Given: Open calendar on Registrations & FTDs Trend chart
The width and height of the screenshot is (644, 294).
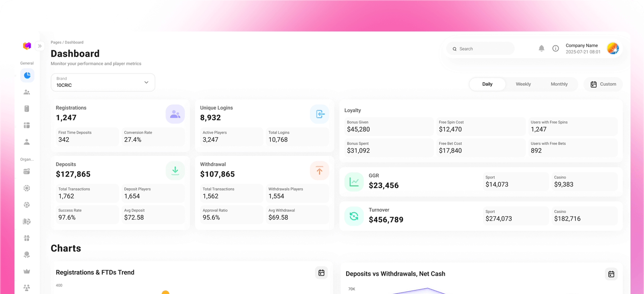Looking at the screenshot, I should coord(321,273).
